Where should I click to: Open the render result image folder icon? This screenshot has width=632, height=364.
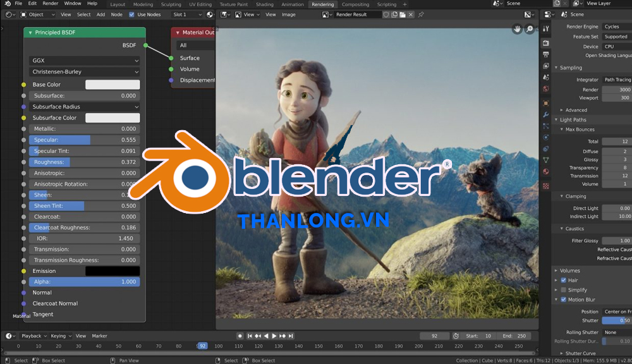pyautogui.click(x=403, y=14)
